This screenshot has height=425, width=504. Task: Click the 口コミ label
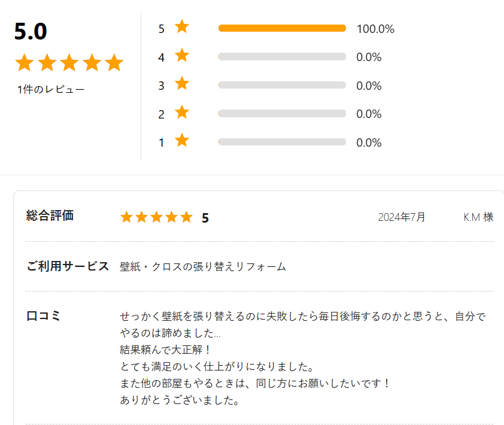pyautogui.click(x=43, y=315)
